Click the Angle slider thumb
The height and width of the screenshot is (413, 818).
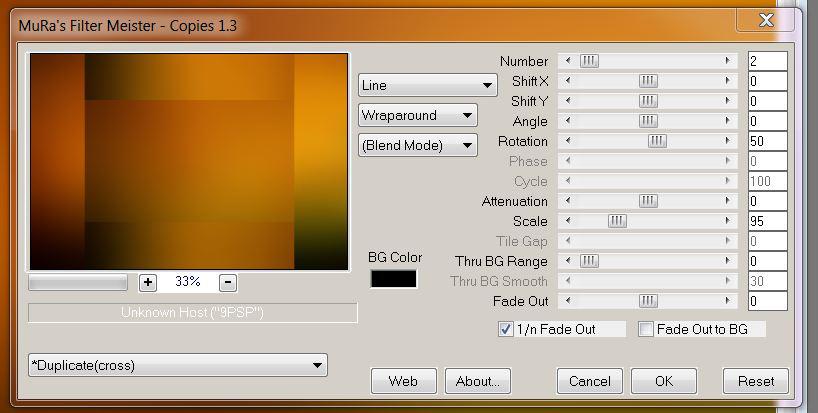[x=648, y=121]
